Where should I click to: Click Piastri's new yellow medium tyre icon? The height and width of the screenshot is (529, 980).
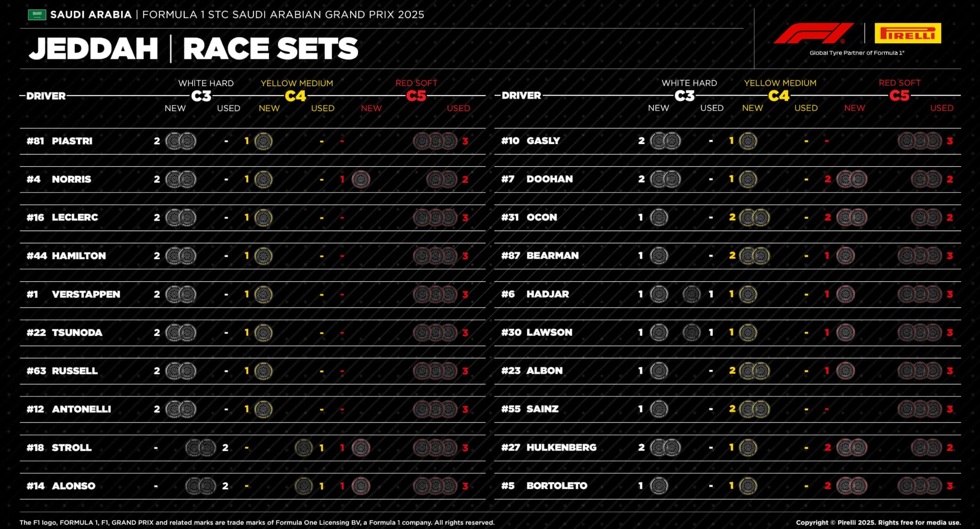pos(263,141)
